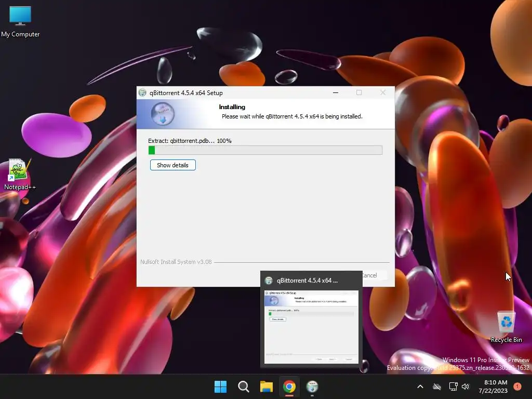Open File Explorer from taskbar
The image size is (532, 399).
267,387
